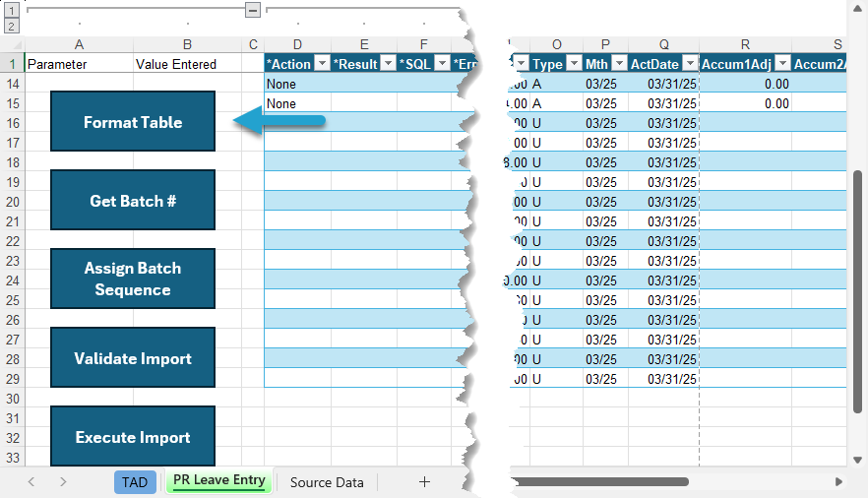Image resolution: width=868 pixels, height=498 pixels.
Task: Click the Validate Import button
Action: pyautogui.click(x=133, y=358)
